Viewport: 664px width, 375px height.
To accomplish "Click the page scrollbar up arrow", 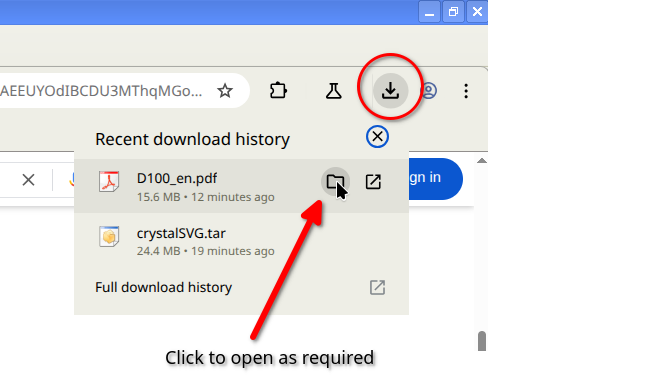I will pyautogui.click(x=481, y=161).
